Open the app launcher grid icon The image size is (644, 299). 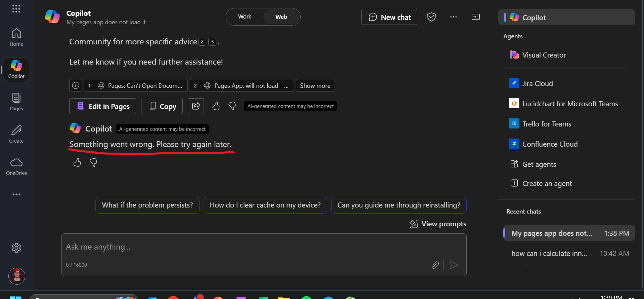tap(16, 9)
